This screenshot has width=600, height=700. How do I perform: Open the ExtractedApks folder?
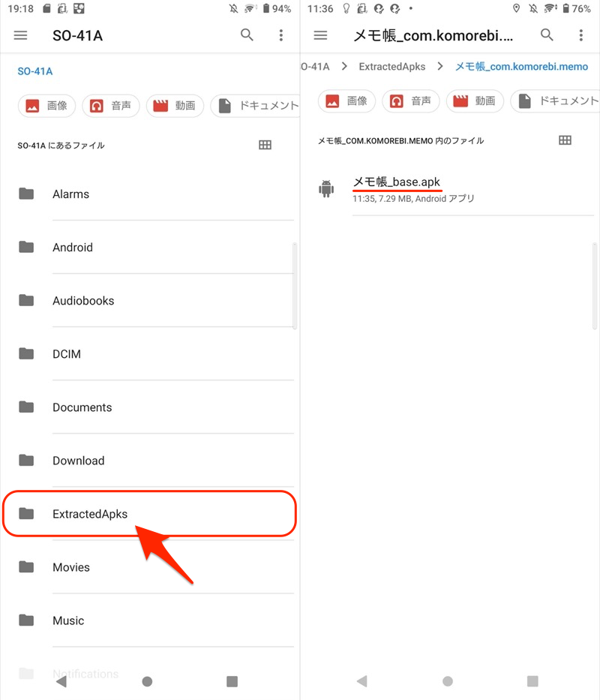90,514
